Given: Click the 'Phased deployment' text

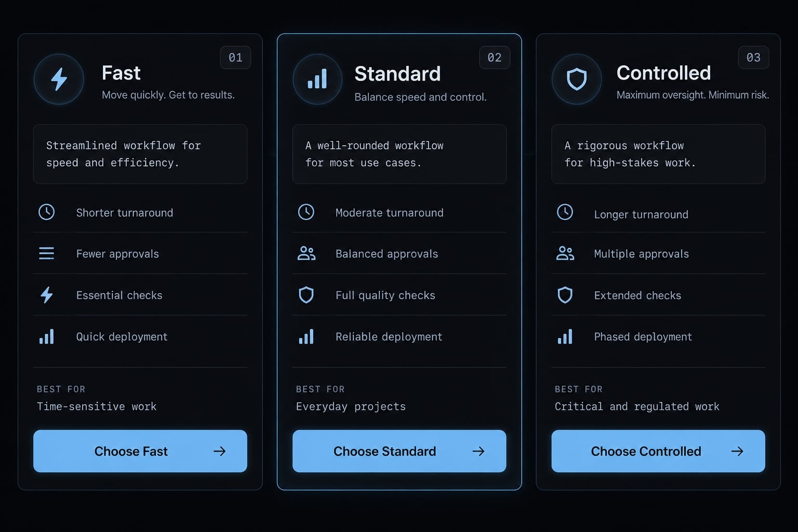Looking at the screenshot, I should (x=643, y=337).
